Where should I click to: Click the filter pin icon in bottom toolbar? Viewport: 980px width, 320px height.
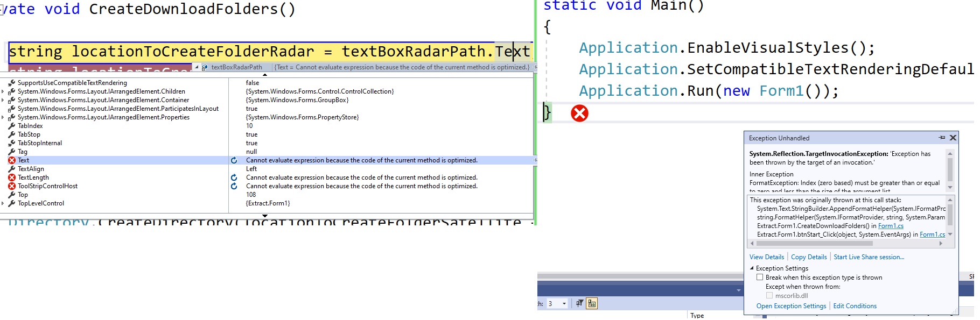coord(579,303)
